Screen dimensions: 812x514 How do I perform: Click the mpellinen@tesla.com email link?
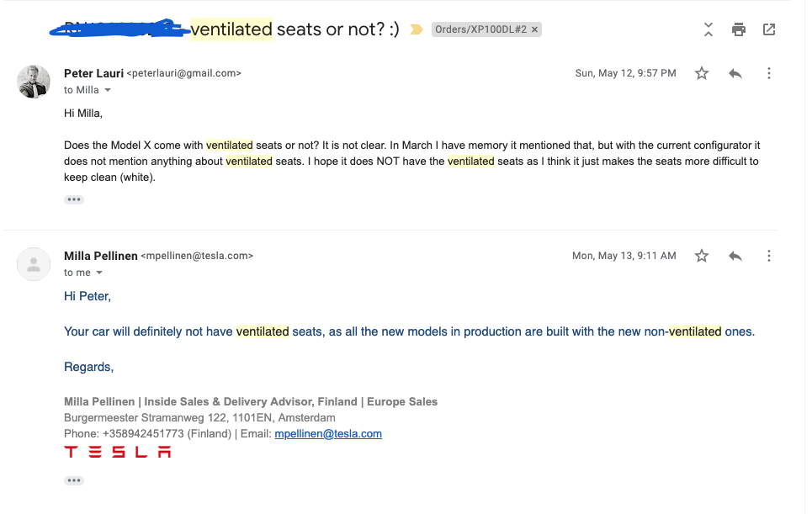point(328,434)
